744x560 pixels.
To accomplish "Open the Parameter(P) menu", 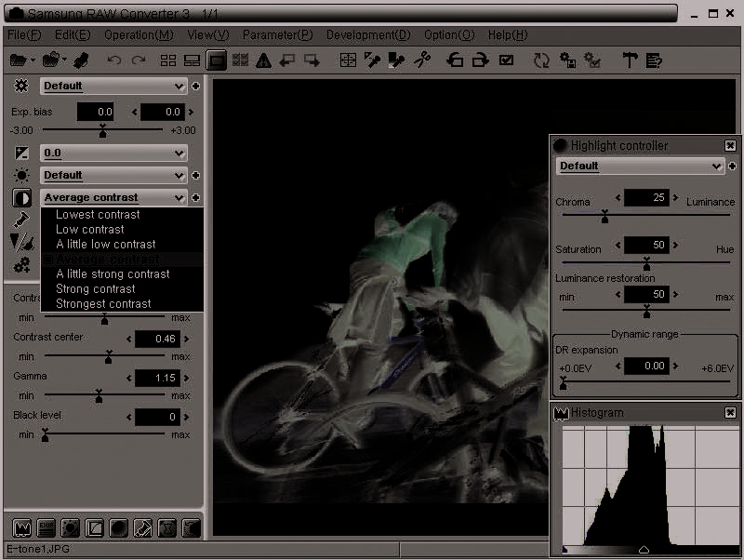I will [277, 35].
